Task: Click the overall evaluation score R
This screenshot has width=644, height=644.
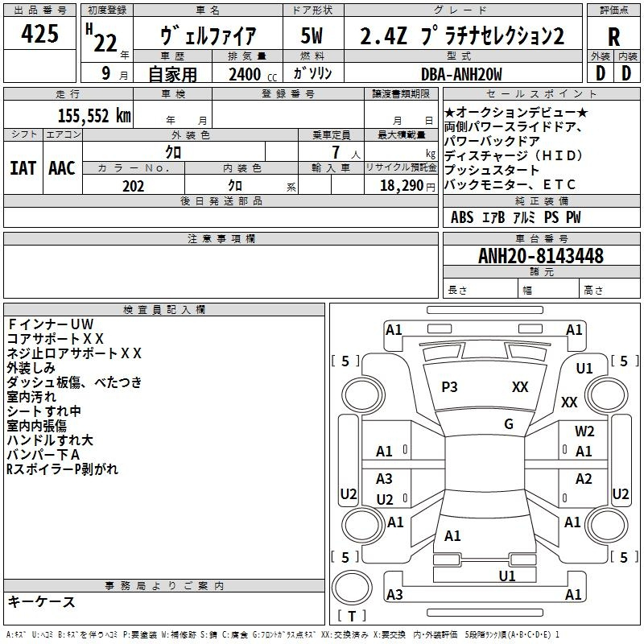Action: [613, 36]
